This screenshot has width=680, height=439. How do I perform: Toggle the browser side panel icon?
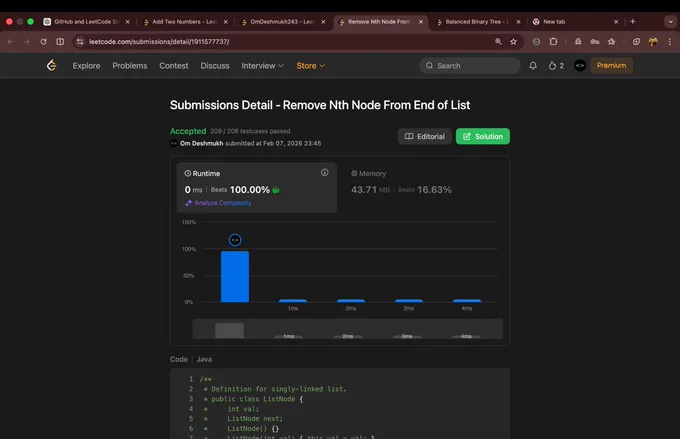(60, 42)
